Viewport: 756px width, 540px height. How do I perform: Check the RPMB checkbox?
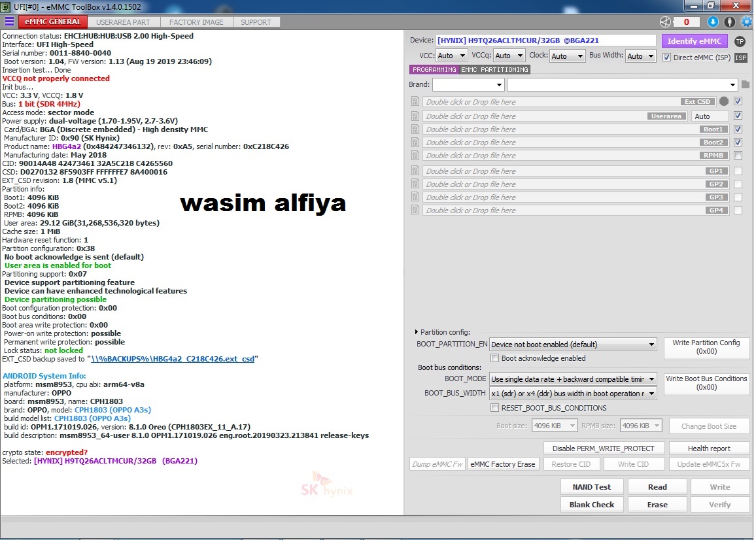click(738, 155)
